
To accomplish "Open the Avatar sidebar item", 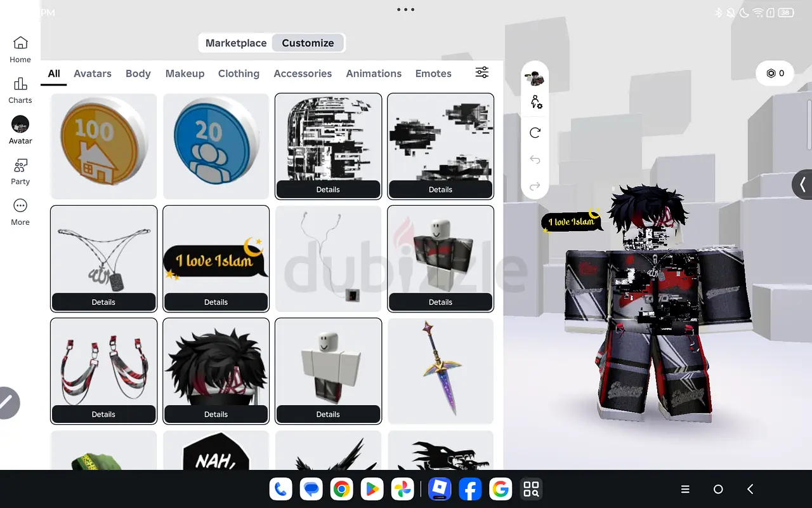I will pos(20,131).
